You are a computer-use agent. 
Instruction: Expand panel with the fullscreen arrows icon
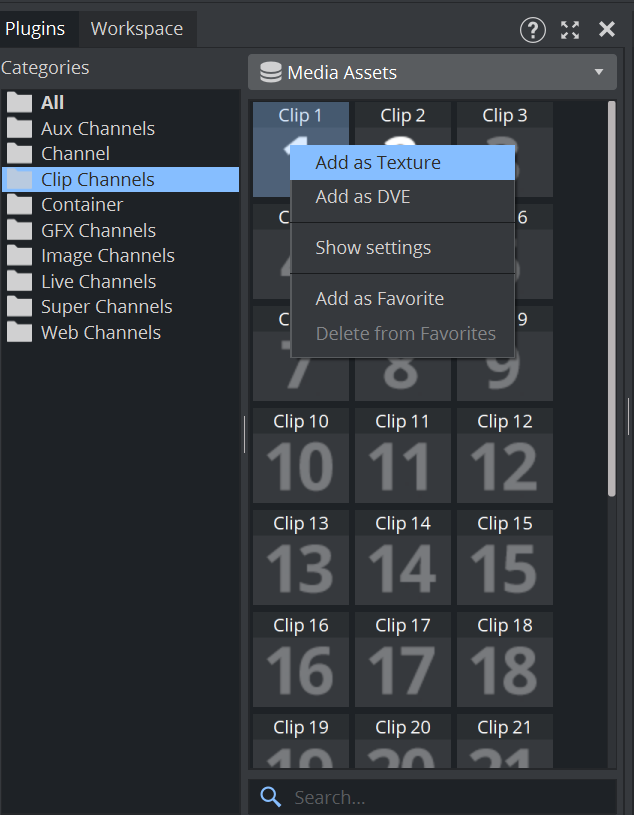pos(570,29)
